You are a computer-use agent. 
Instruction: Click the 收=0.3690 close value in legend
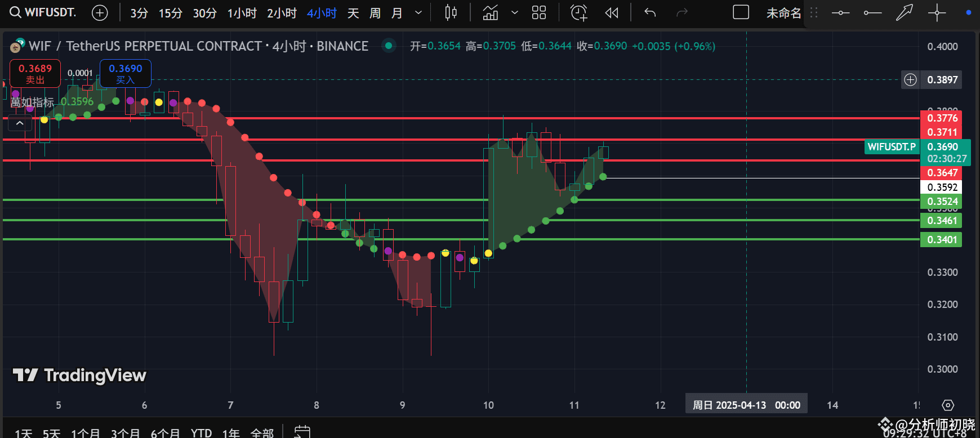(x=602, y=46)
